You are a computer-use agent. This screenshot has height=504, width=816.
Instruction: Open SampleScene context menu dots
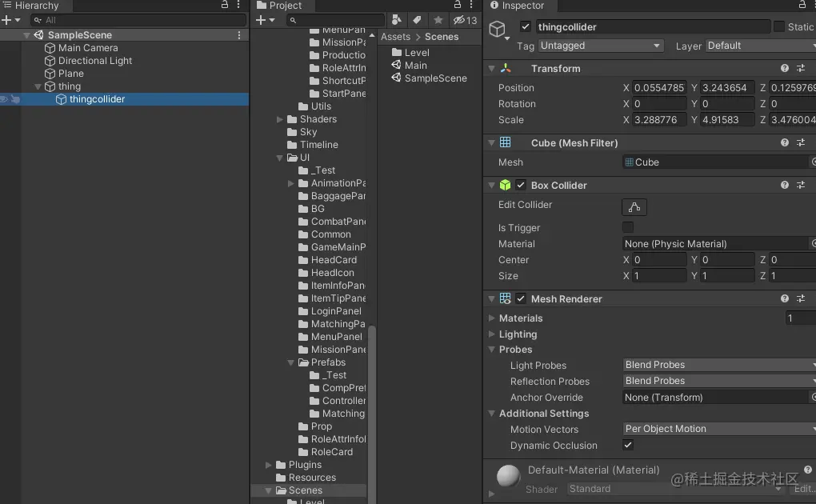(x=239, y=35)
